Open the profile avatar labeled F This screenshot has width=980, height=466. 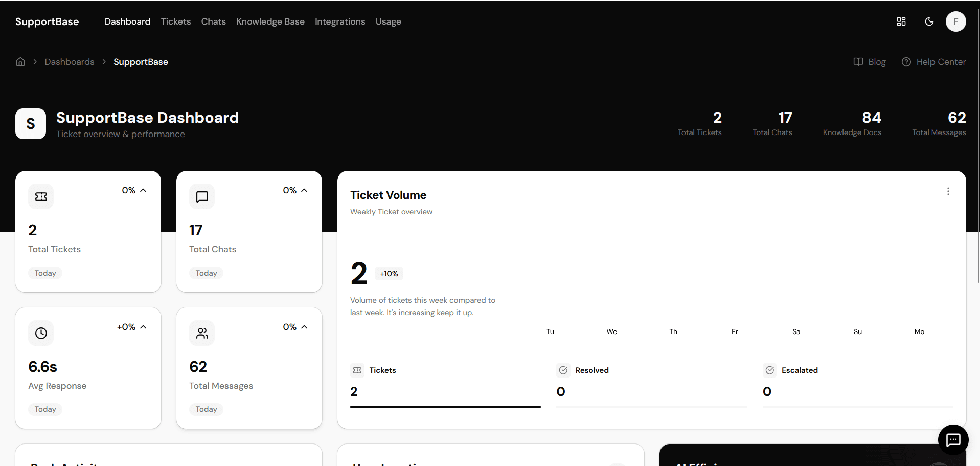pos(956,21)
